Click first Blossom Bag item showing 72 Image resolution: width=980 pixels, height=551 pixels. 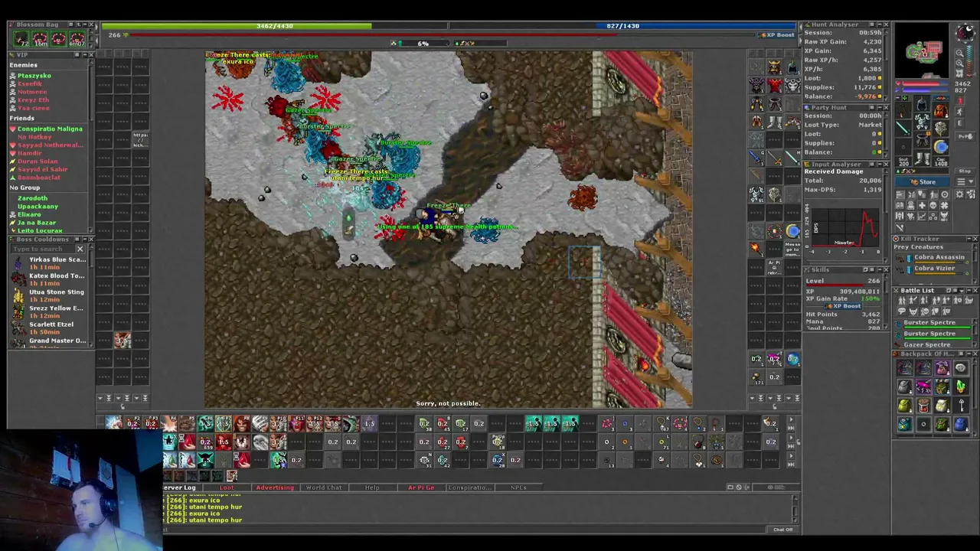coord(21,39)
